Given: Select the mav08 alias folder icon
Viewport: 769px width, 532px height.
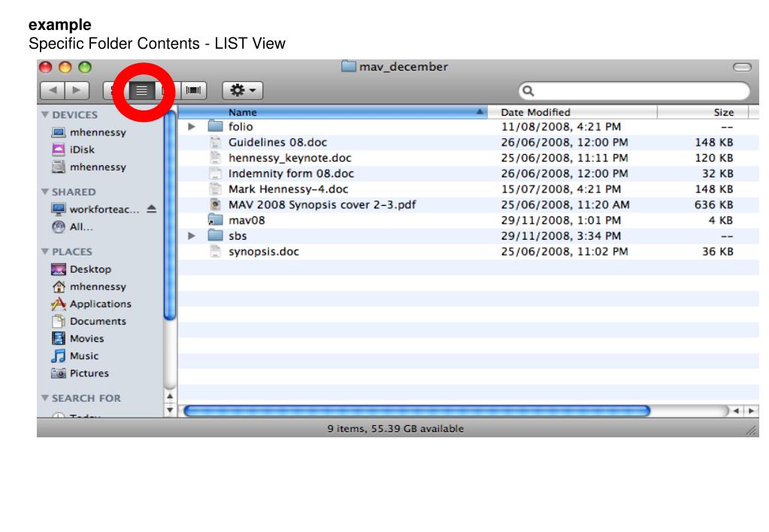Looking at the screenshot, I should coord(215,220).
